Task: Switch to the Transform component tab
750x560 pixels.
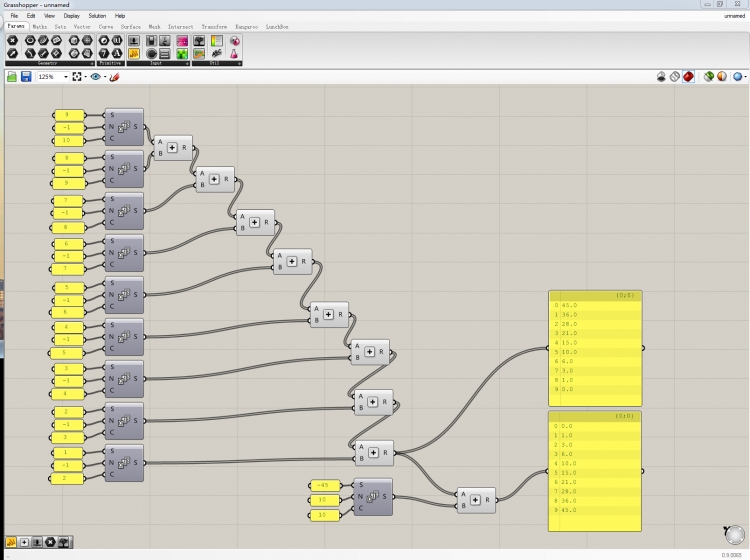Action: 214,27
